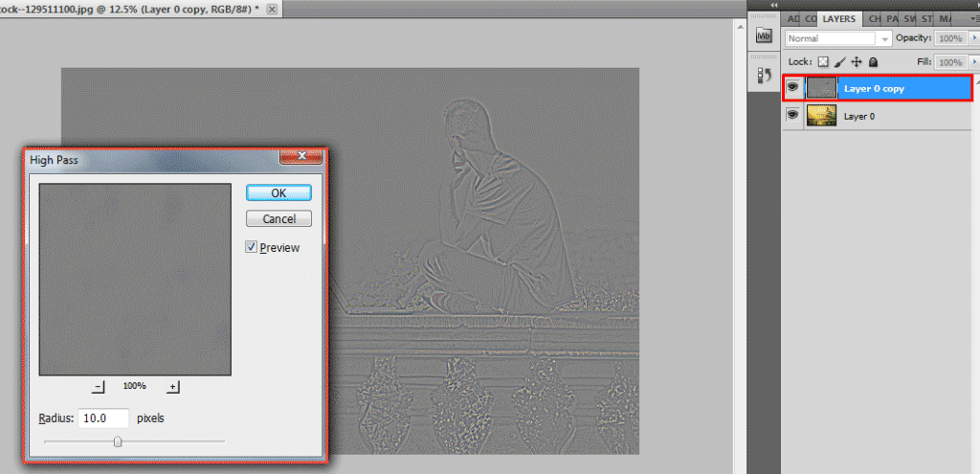Open the History panel icon

(764, 77)
